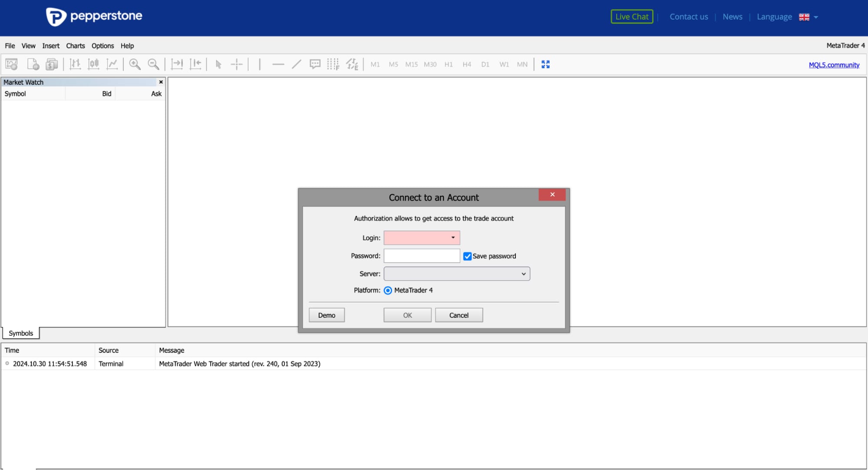Select the crosshair tool

237,64
